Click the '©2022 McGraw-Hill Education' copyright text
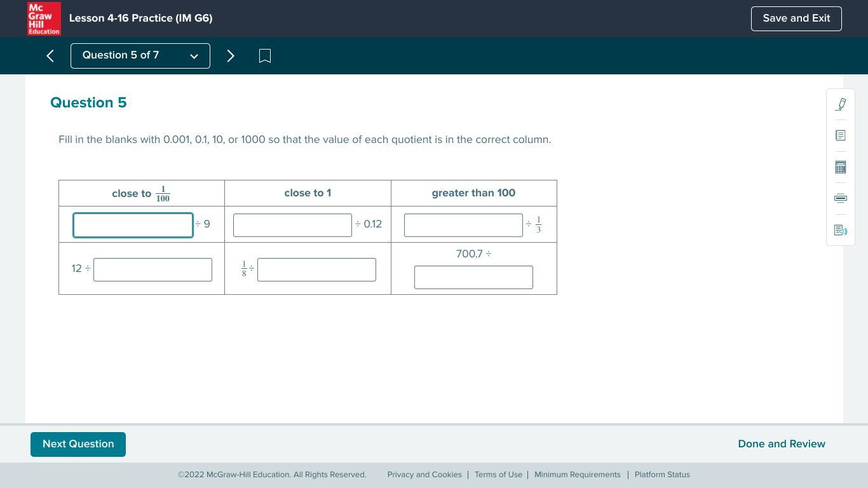This screenshot has height=488, width=868. (272, 475)
